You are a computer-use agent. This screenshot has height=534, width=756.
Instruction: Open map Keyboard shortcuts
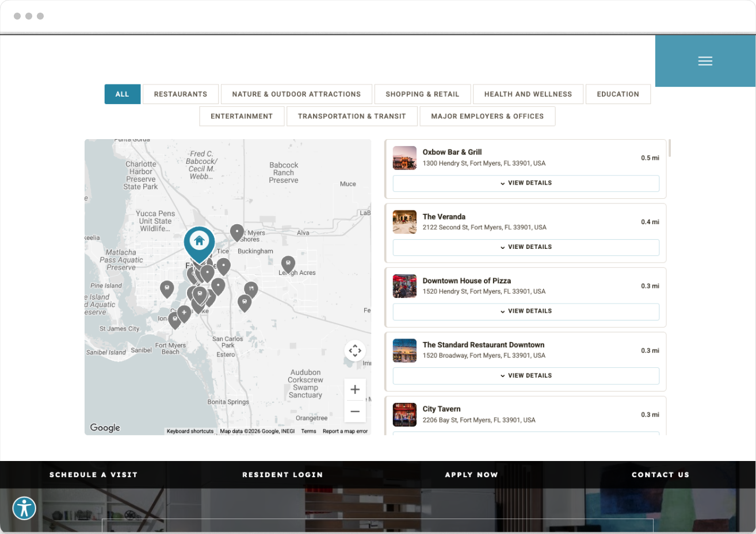[190, 431]
